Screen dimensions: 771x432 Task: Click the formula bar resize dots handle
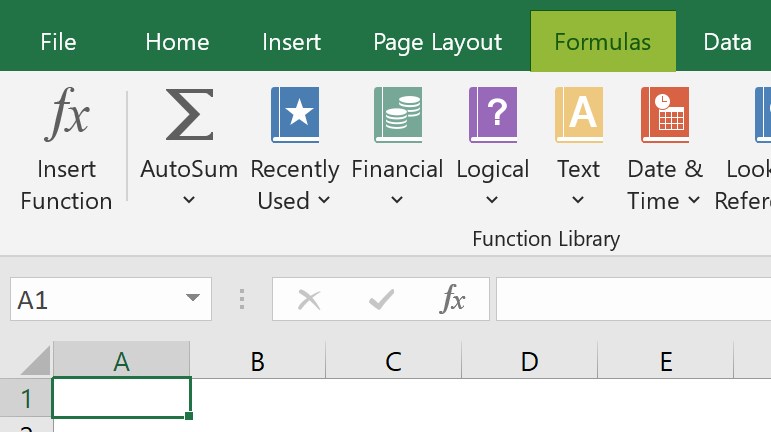(242, 299)
